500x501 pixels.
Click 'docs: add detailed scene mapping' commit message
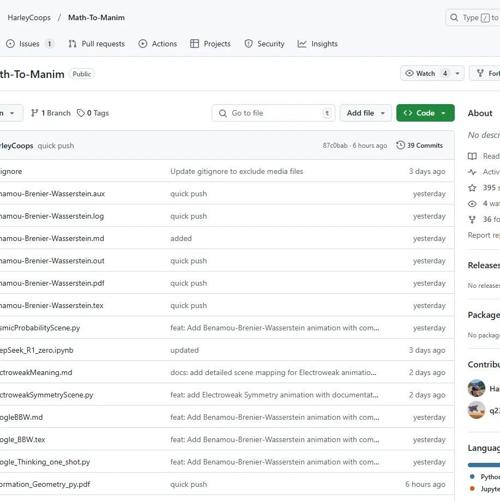coord(273,372)
